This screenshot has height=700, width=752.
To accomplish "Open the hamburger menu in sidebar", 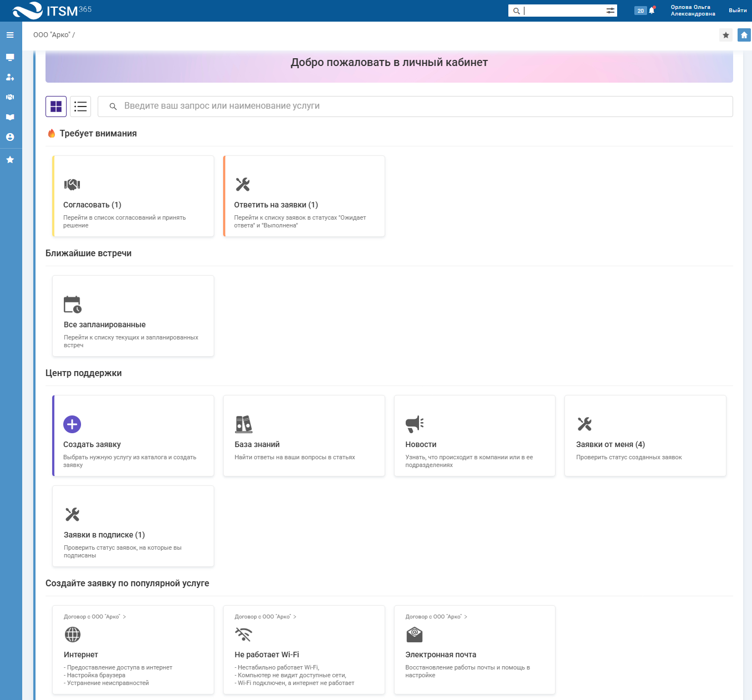I will point(10,35).
